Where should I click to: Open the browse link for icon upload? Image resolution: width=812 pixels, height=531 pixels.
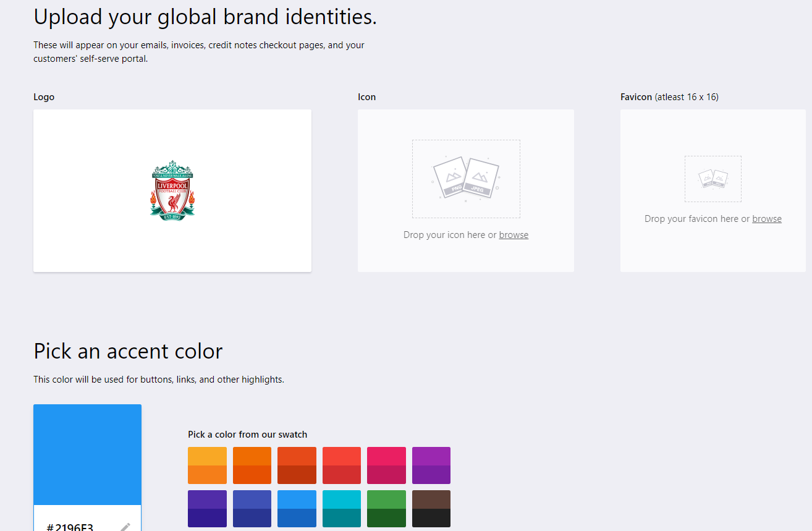[x=514, y=235]
